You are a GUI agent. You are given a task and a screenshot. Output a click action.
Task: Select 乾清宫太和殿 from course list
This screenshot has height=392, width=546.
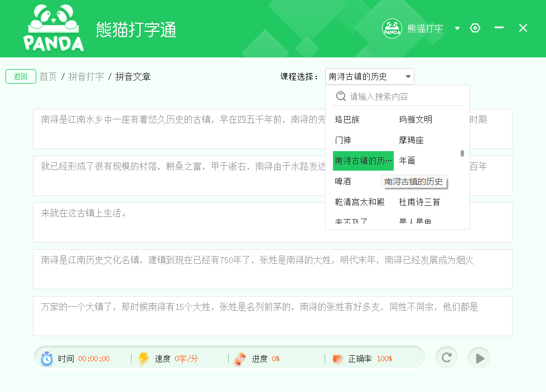point(360,202)
